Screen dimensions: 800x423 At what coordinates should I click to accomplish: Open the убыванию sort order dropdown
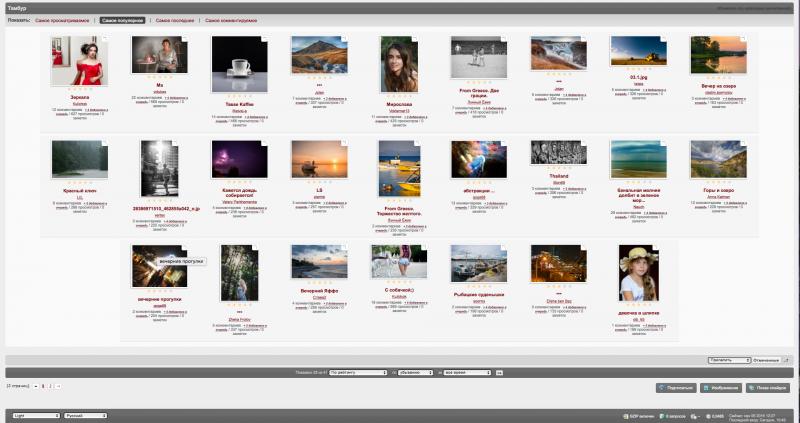416,372
